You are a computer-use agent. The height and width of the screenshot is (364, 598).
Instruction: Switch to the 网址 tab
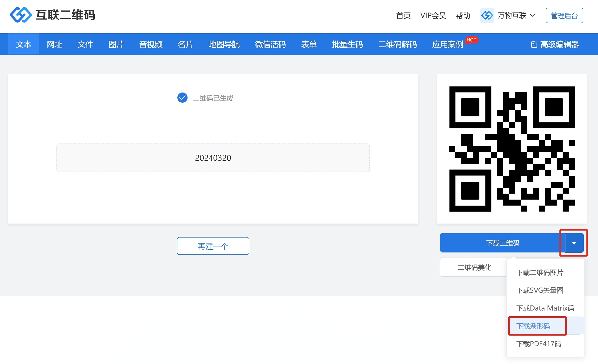click(54, 44)
